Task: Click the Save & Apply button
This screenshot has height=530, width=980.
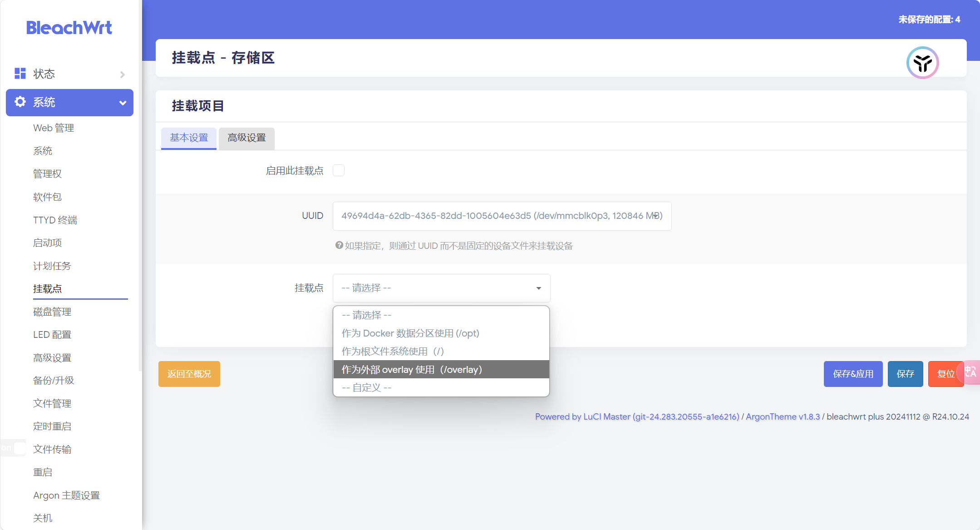Action: (x=853, y=374)
